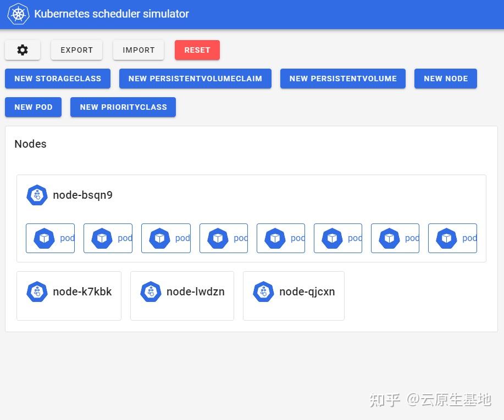This screenshot has height=420, width=504.
Task: Create a pod using NEW POD
Action: coord(33,107)
